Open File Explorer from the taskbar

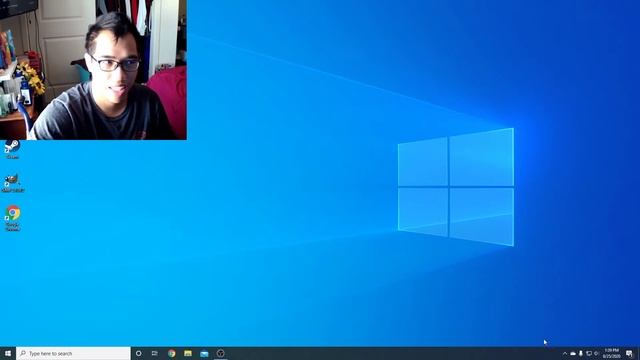coord(188,353)
